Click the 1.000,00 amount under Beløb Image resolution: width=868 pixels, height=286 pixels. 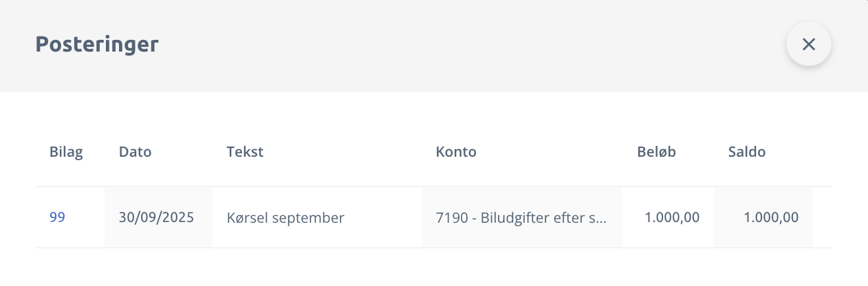pyautogui.click(x=672, y=218)
